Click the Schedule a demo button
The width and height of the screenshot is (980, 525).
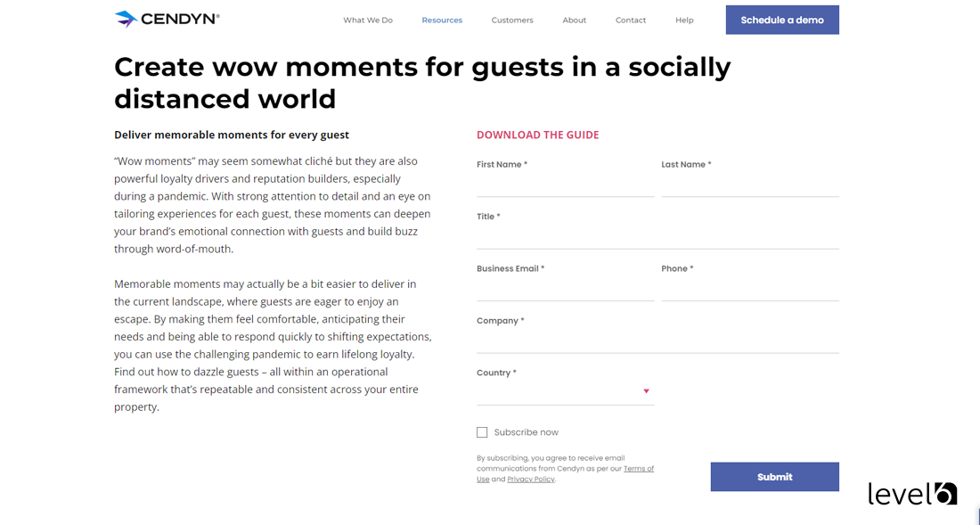coord(782,19)
